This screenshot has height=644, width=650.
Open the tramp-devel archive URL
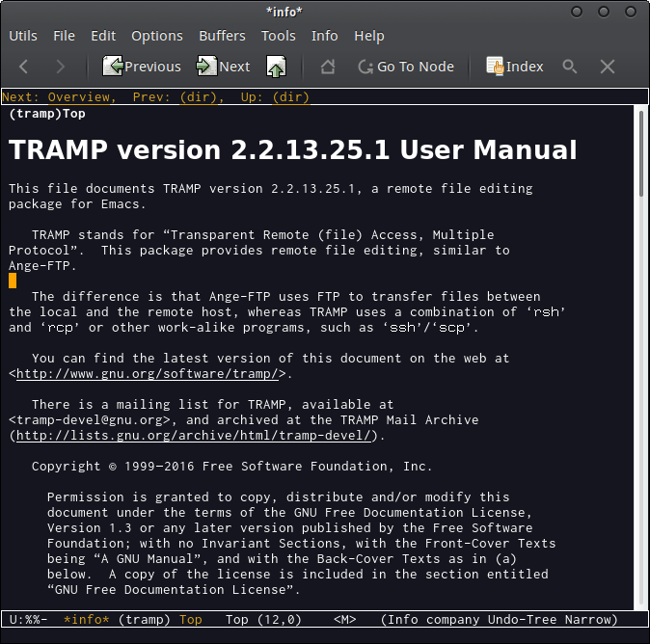194,436
